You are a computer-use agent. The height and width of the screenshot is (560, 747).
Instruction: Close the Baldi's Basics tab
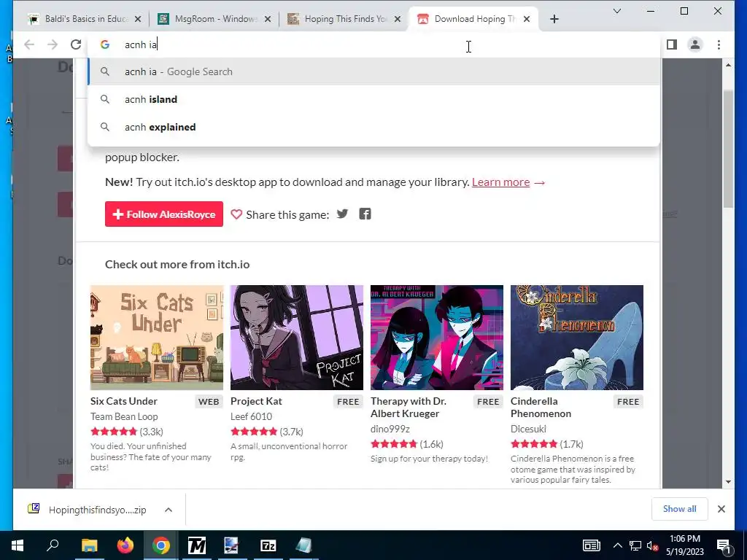tap(138, 19)
